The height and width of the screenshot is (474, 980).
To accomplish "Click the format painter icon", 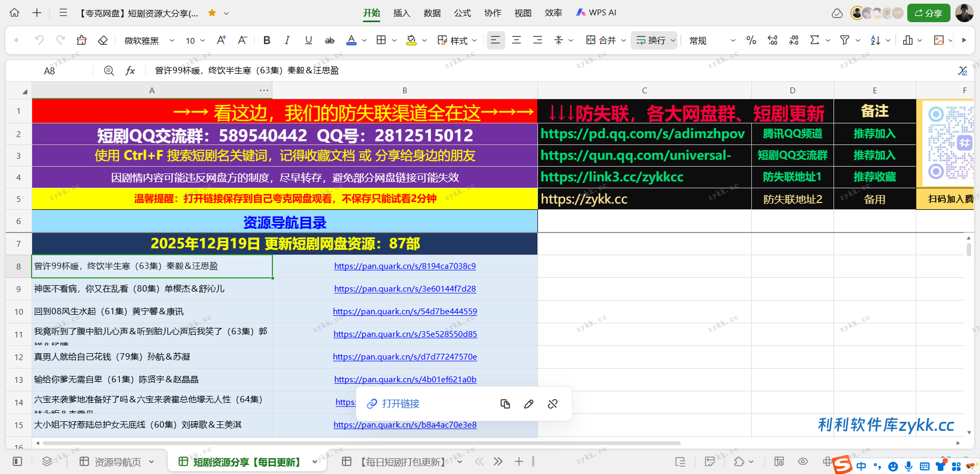I will (81, 40).
